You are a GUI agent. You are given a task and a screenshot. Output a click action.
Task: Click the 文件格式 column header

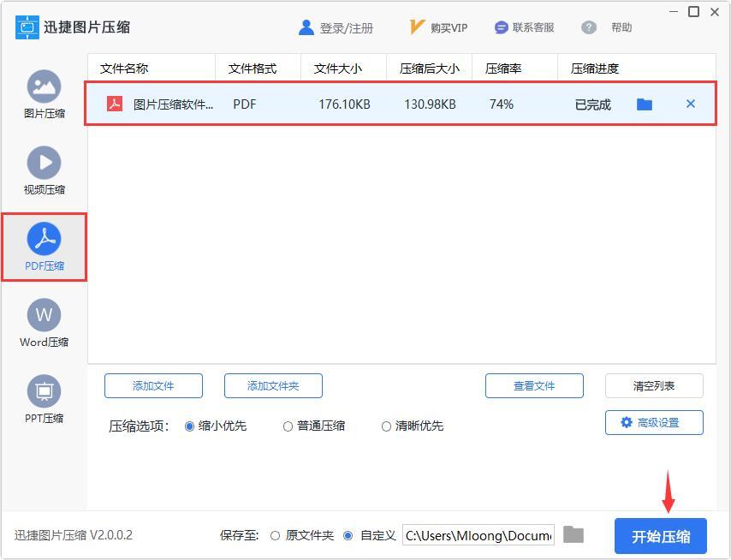pos(253,69)
